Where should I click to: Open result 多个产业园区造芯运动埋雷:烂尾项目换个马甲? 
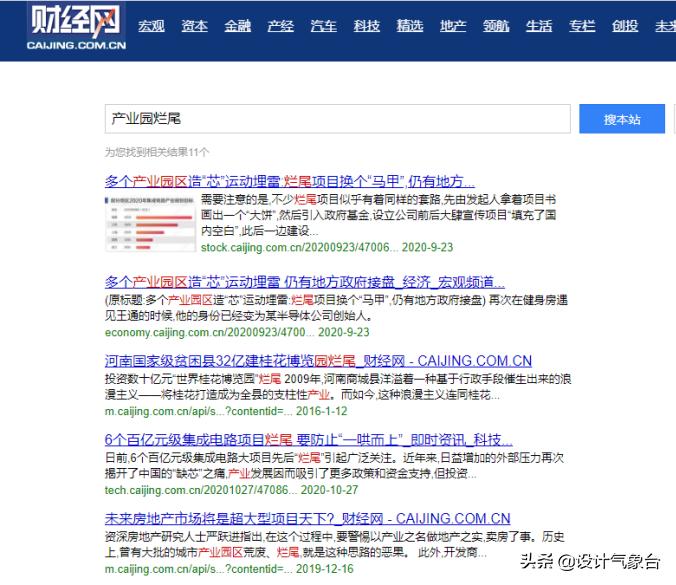tap(290, 181)
